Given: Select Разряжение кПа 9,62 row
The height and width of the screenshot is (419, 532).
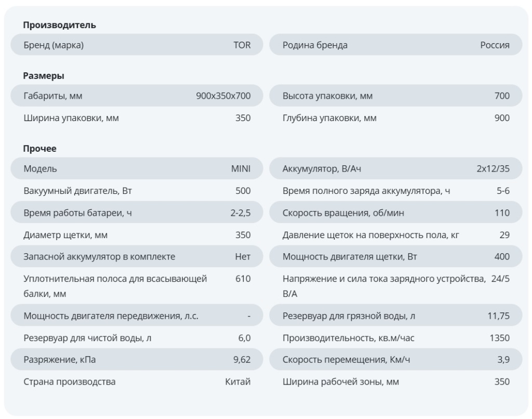Looking at the screenshot, I should click(137, 360).
